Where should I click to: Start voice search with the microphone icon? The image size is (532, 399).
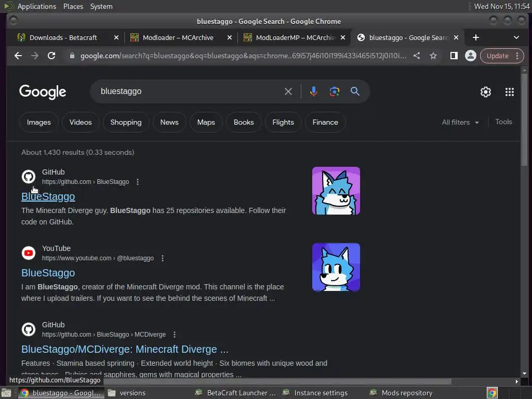click(x=313, y=91)
